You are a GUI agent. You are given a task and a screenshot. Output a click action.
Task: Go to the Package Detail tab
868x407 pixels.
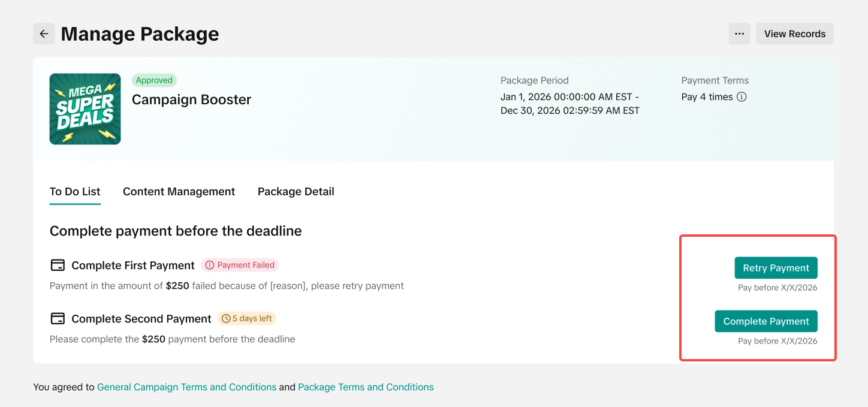pyautogui.click(x=296, y=192)
